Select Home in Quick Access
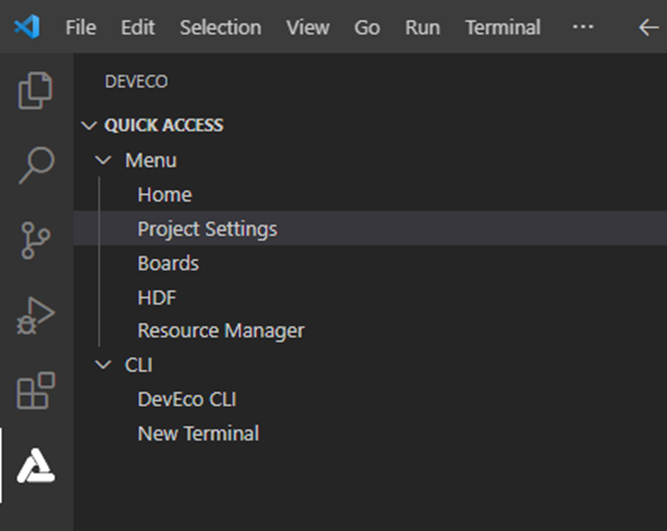Screen dimensions: 667x531 coord(165,195)
